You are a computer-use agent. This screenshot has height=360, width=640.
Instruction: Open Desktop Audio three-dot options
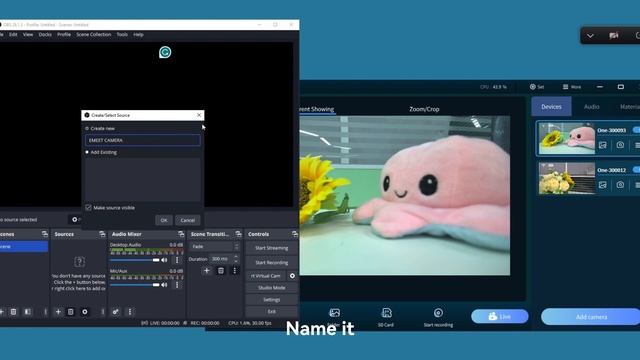[177, 260]
